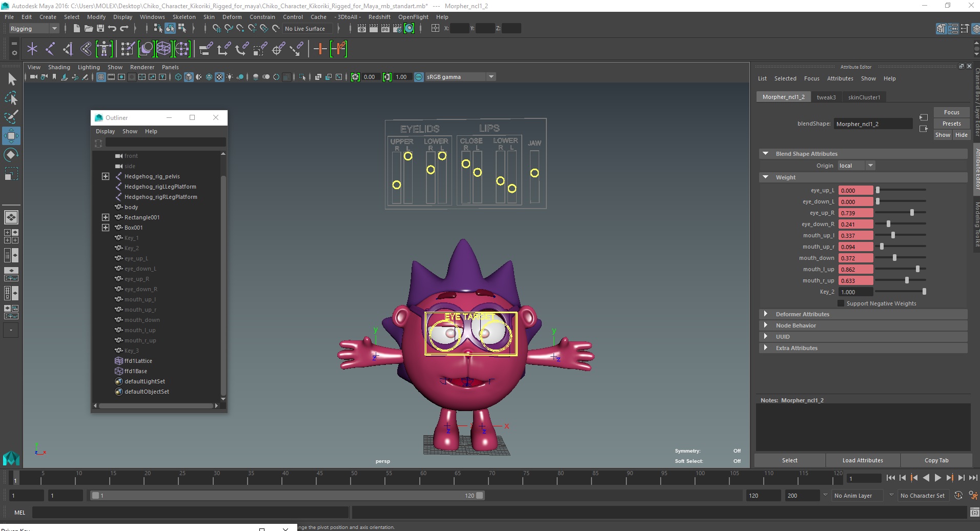This screenshot has width=980, height=531.
Task: Choose the Move tool in toolbox
Action: coord(11,136)
